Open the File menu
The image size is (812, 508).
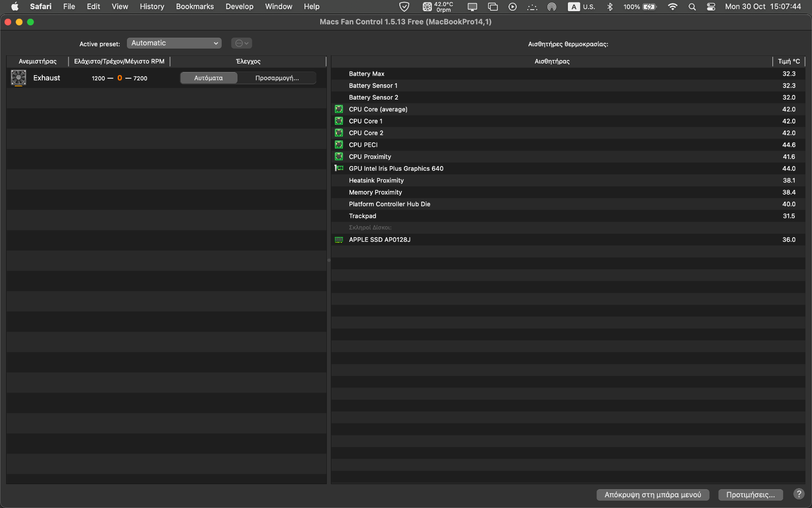69,7
